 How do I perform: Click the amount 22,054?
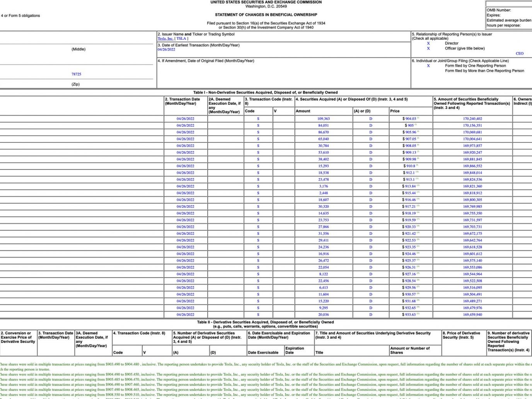tap(324, 268)
